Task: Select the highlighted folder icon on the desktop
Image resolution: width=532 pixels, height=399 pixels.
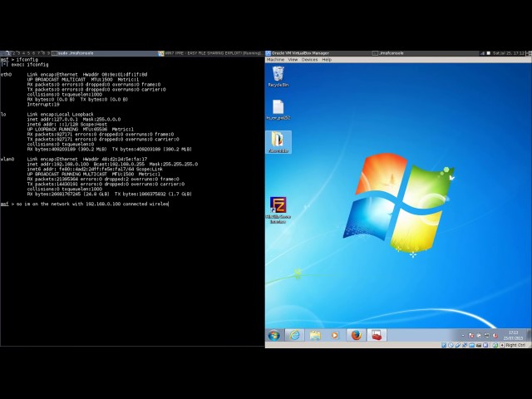Action: pos(278,142)
